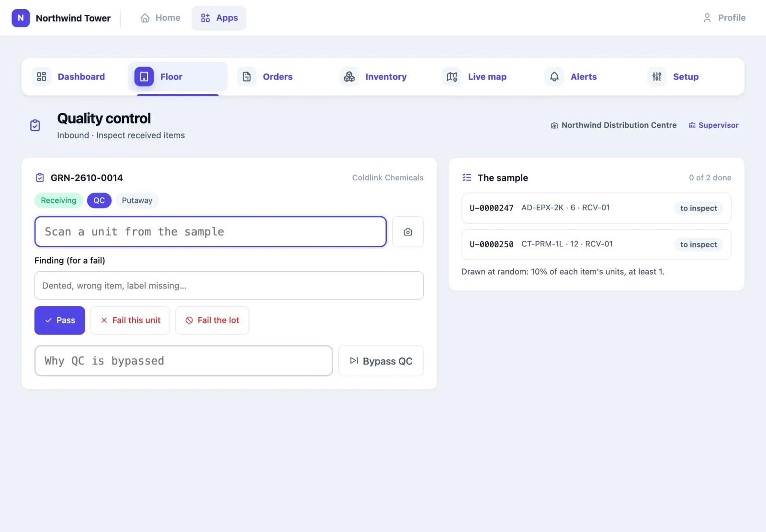Open the Apps menu

click(219, 18)
